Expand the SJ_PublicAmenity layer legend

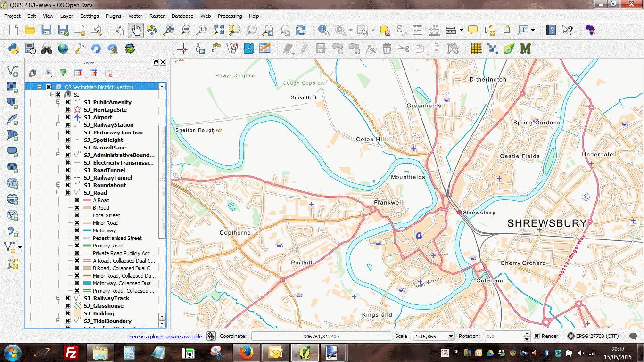(x=58, y=102)
